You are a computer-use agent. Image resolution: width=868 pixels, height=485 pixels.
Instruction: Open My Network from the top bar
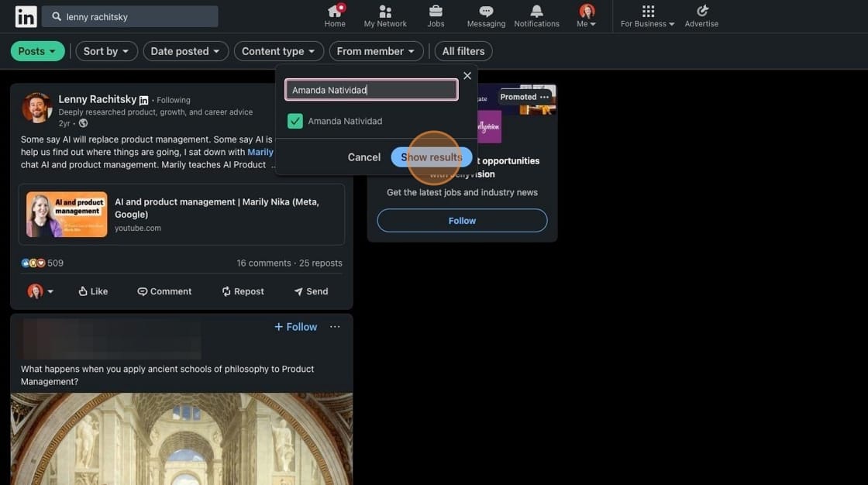pos(379,13)
